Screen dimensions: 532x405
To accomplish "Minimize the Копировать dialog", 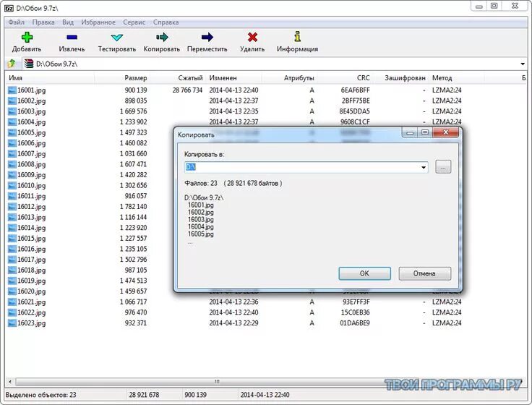I will [x=410, y=133].
